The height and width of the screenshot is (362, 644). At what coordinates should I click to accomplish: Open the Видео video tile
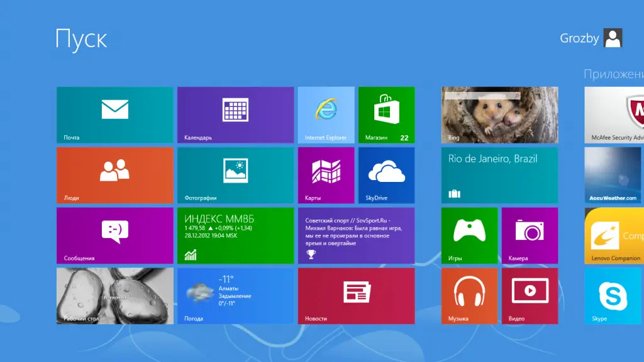(x=530, y=296)
